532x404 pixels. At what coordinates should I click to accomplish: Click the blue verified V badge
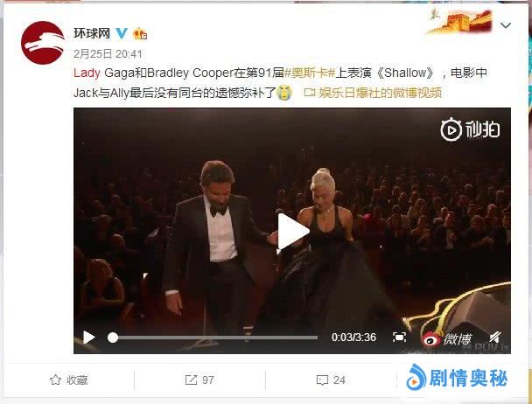122,33
